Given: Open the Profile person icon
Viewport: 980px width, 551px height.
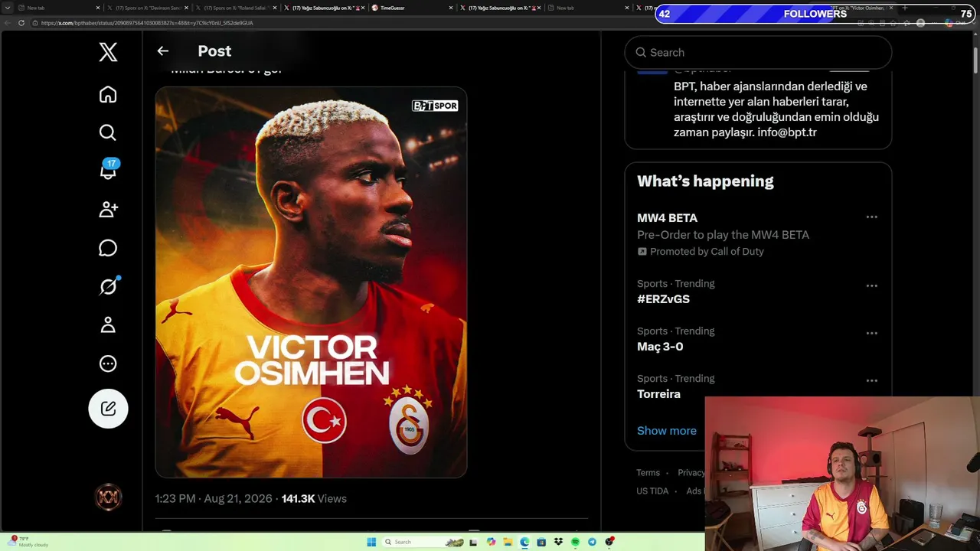Looking at the screenshot, I should (x=108, y=325).
